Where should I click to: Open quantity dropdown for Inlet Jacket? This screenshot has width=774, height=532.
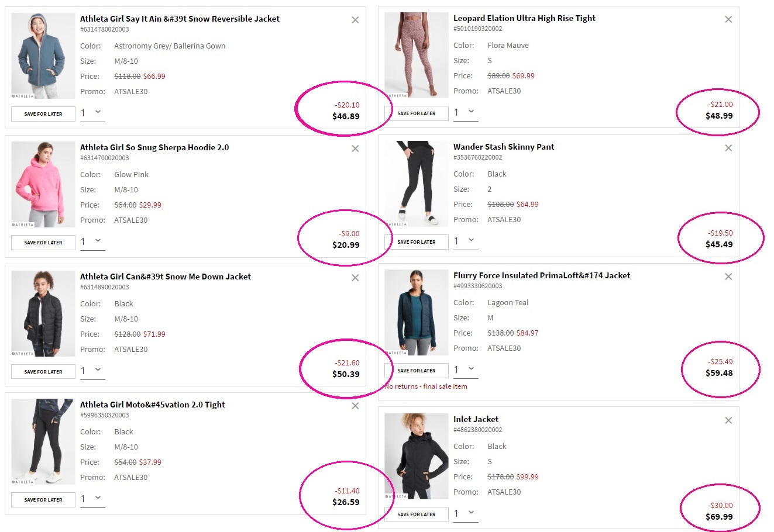(466, 513)
